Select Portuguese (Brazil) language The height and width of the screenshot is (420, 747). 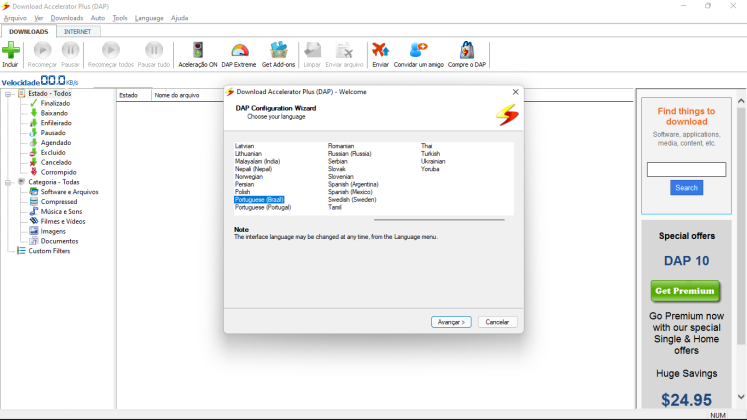[259, 200]
